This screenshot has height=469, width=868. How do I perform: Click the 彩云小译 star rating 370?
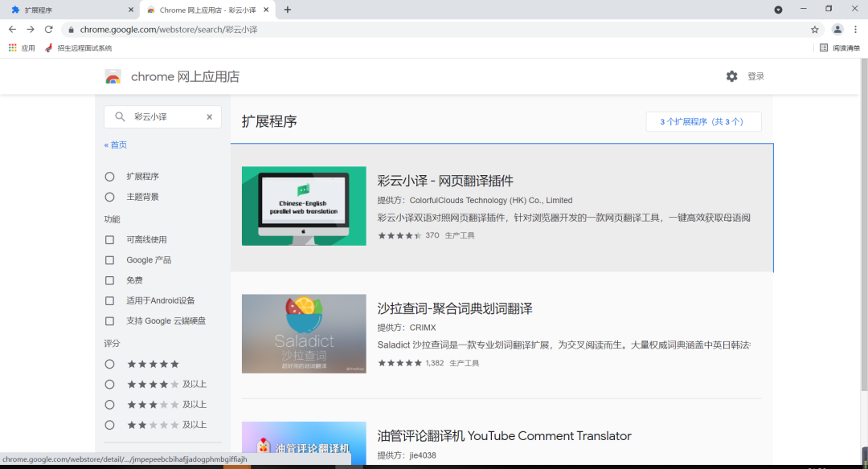click(x=408, y=235)
